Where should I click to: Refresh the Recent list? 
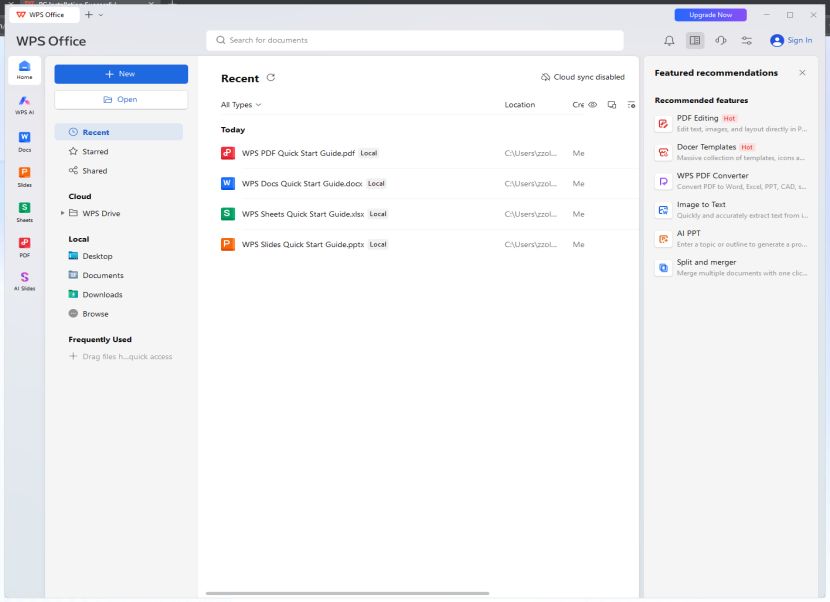[x=271, y=78]
